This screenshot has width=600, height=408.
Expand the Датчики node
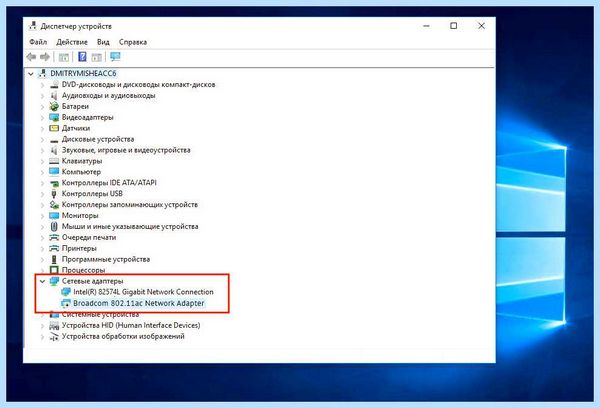(x=42, y=128)
